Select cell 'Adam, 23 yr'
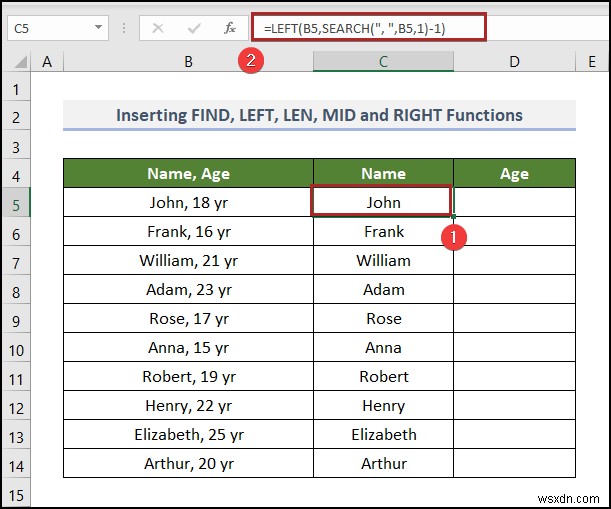The height and width of the screenshot is (509, 611). tap(188, 290)
